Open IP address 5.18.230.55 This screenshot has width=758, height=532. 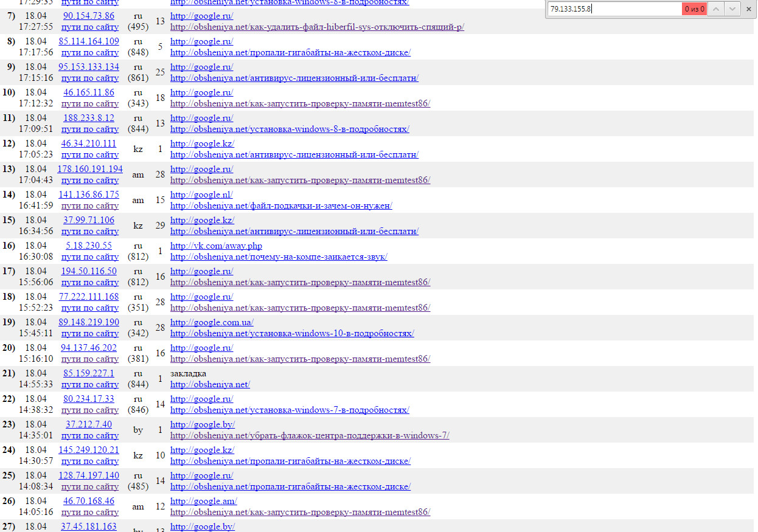pos(89,246)
